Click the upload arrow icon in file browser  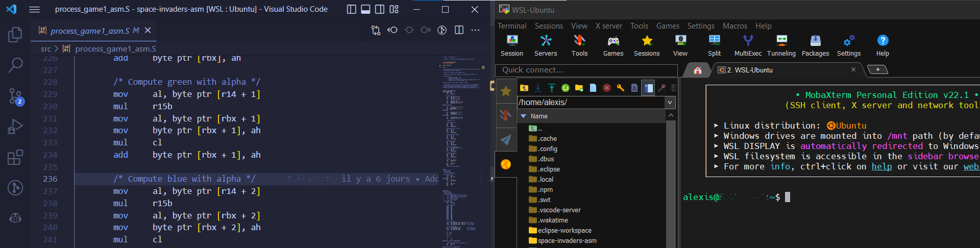click(x=552, y=88)
